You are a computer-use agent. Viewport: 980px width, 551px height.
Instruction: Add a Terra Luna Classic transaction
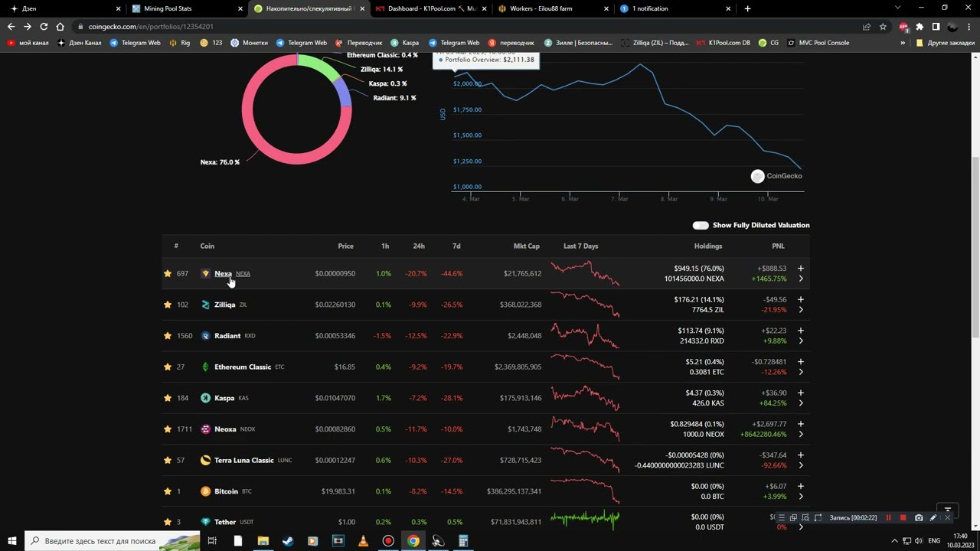tap(801, 455)
